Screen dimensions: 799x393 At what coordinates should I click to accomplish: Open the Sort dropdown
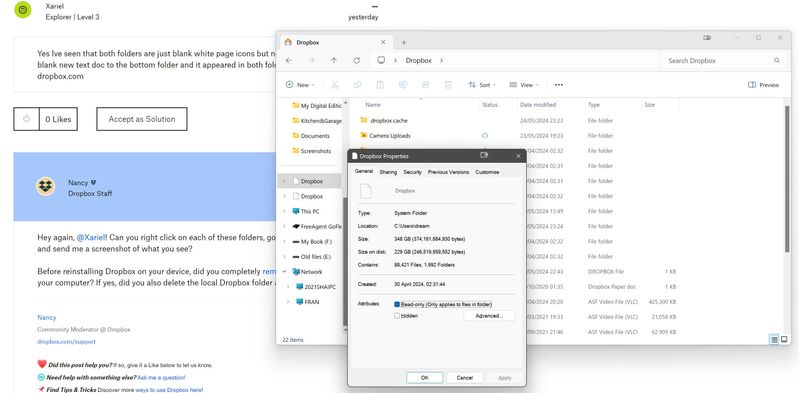[x=482, y=85]
